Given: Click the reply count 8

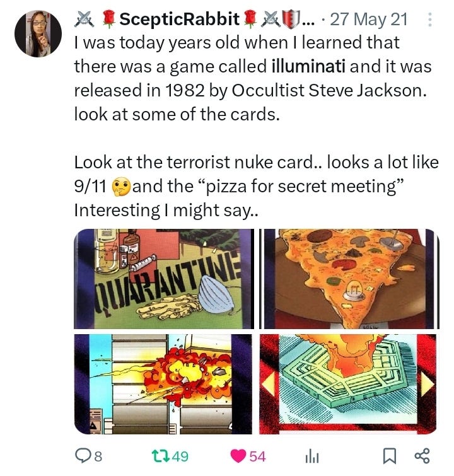Looking at the screenshot, I should 98,456.
